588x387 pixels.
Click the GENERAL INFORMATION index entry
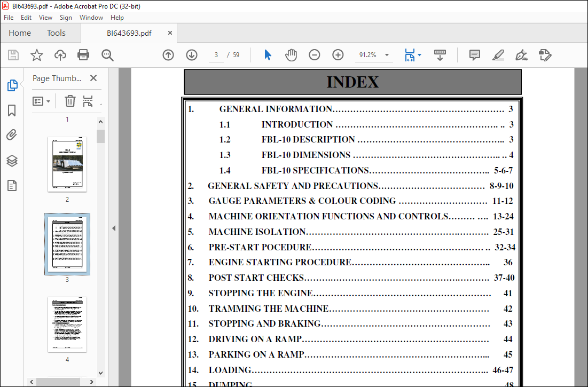tap(276, 109)
